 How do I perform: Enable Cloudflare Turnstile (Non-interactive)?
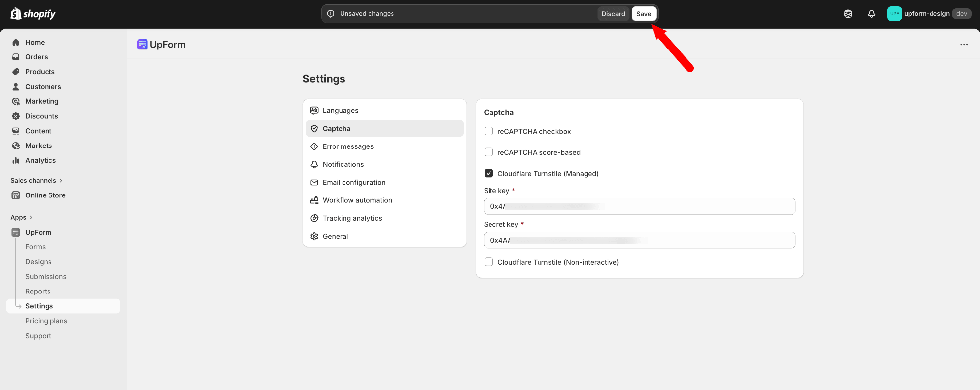[489, 262]
